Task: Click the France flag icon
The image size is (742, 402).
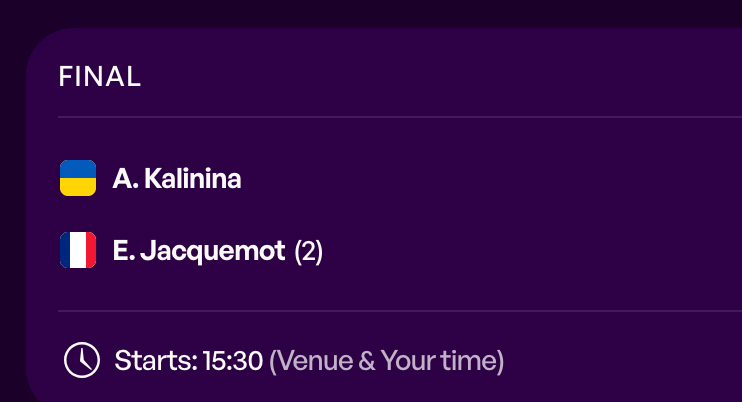Action: (x=78, y=250)
